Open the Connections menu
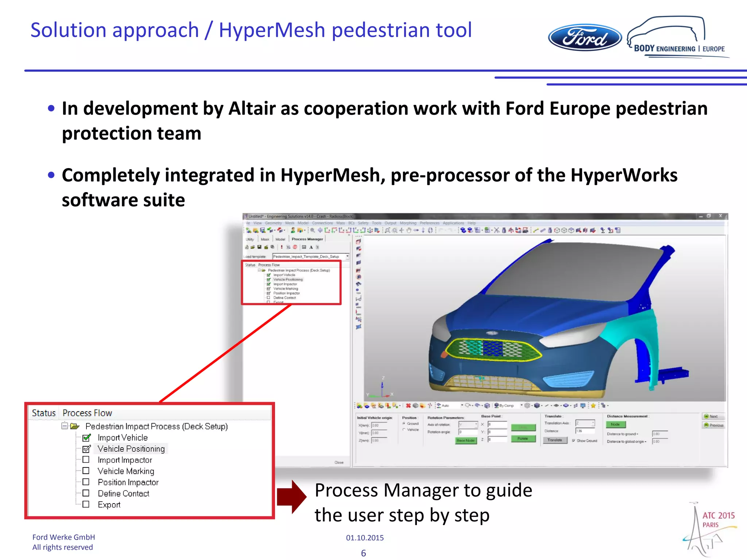This screenshot has width=747, height=560. [x=322, y=223]
